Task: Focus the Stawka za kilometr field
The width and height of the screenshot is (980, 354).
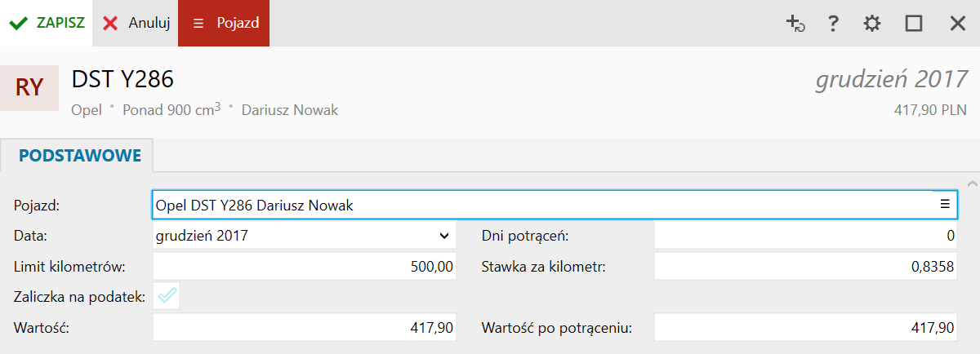Action: (805, 266)
